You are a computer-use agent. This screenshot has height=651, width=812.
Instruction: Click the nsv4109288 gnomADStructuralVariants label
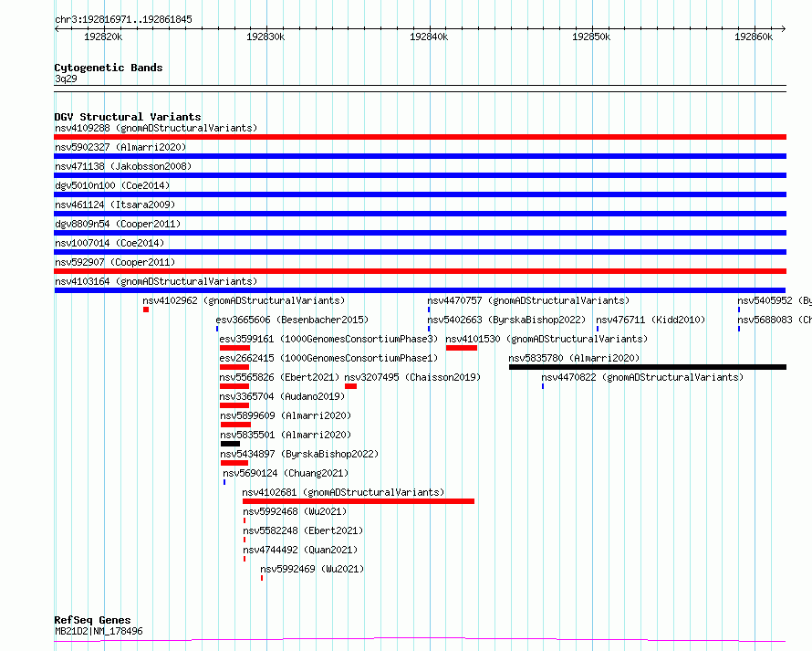click(156, 128)
